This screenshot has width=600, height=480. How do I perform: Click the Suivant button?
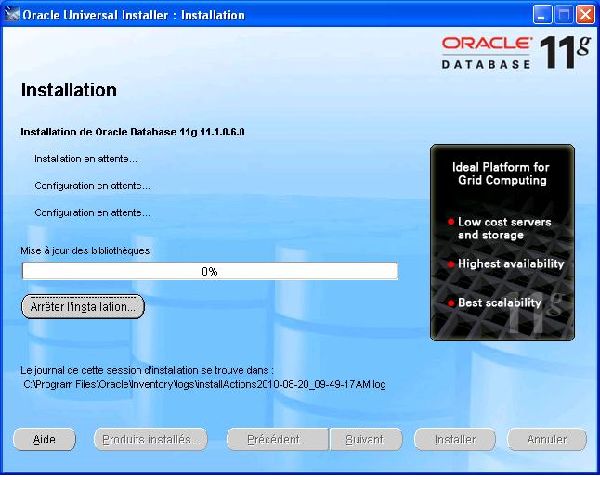(x=366, y=439)
